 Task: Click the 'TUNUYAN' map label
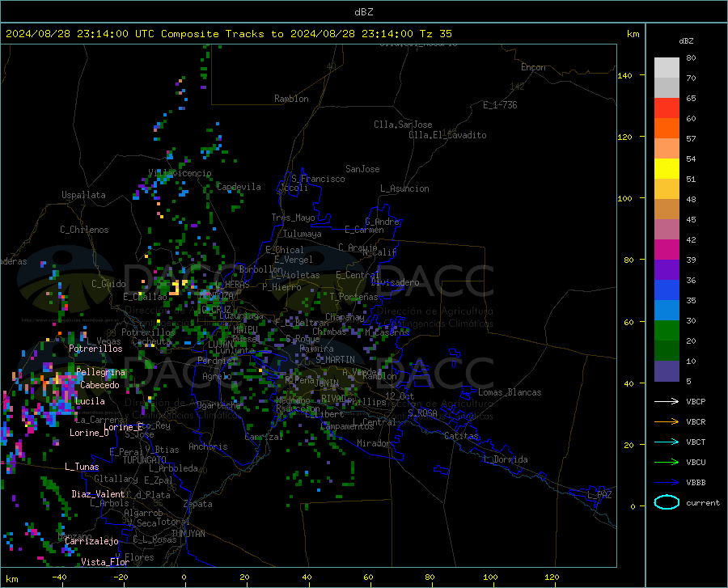[x=188, y=534]
